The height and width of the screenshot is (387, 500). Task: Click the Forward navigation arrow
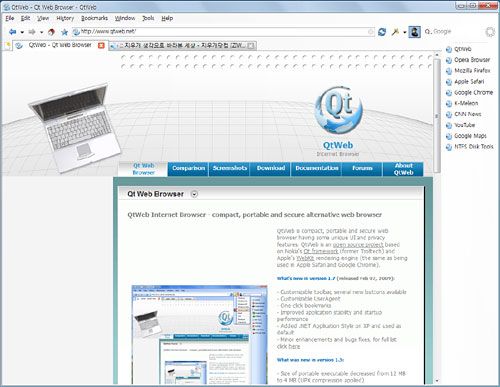(x=32, y=32)
